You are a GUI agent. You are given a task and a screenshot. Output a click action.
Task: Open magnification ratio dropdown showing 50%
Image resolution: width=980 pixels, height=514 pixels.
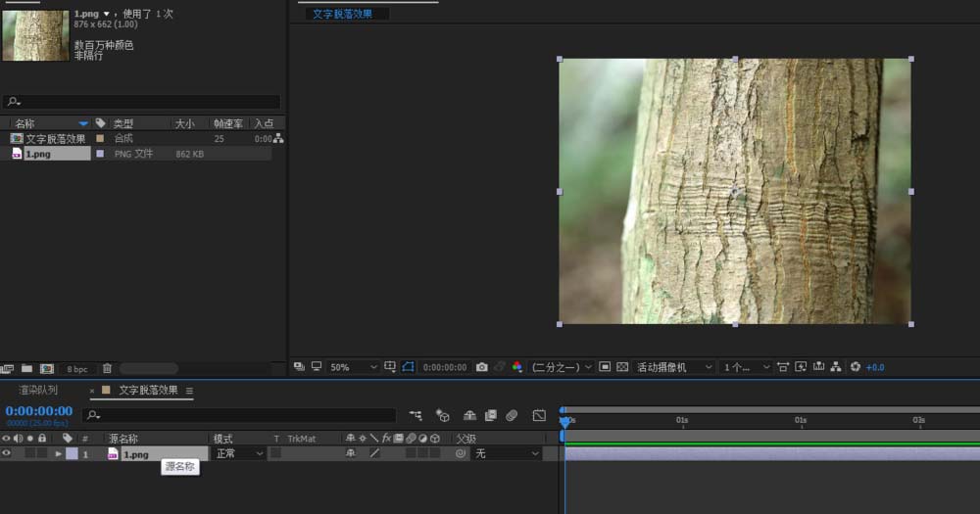coord(354,367)
